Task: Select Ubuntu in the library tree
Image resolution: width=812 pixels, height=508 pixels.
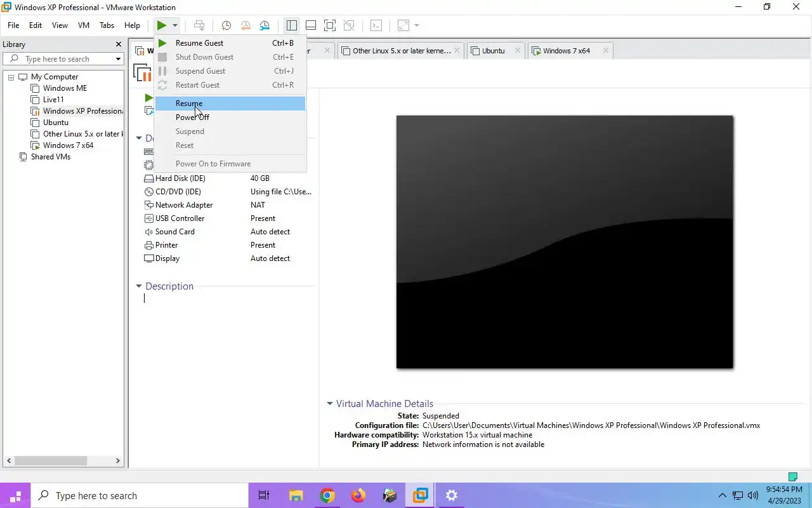Action: pos(56,123)
